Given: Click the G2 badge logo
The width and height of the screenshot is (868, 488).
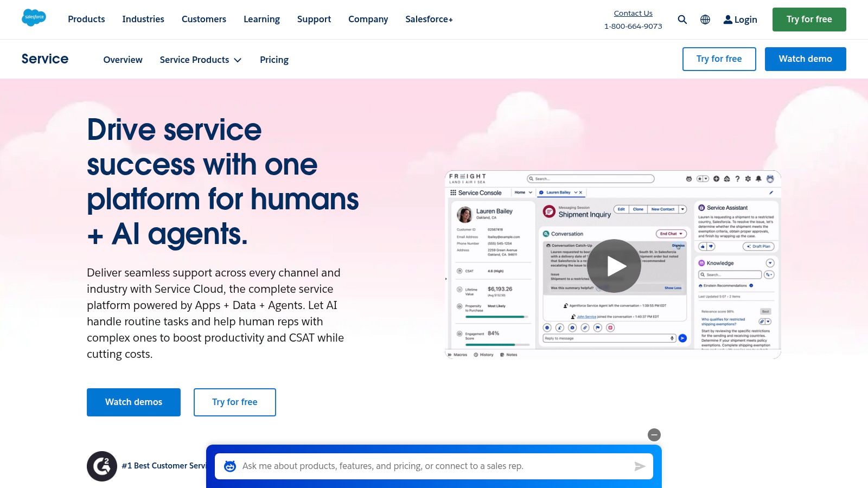Looking at the screenshot, I should [x=102, y=466].
